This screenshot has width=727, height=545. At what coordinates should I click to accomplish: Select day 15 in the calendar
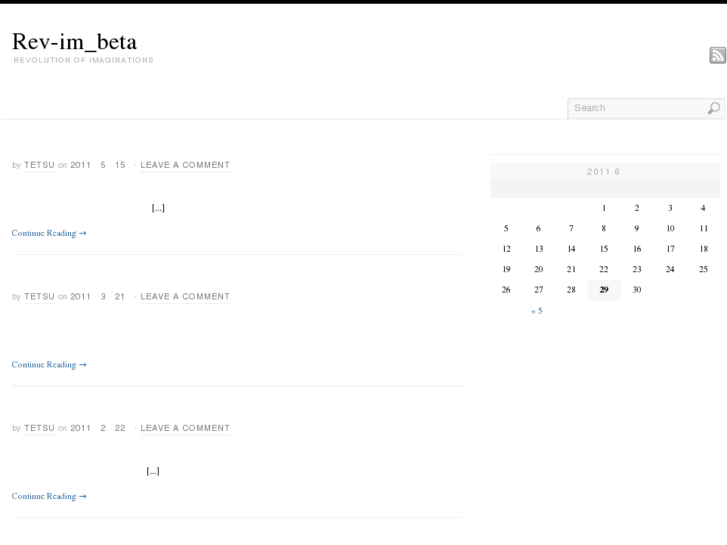tap(604, 249)
